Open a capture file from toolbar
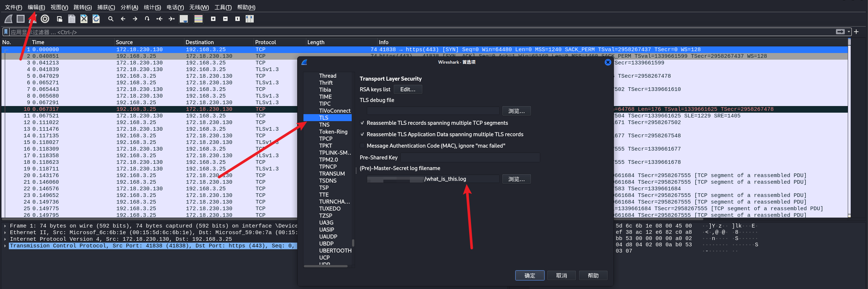Screen dimensions: 868x289 tap(59, 19)
